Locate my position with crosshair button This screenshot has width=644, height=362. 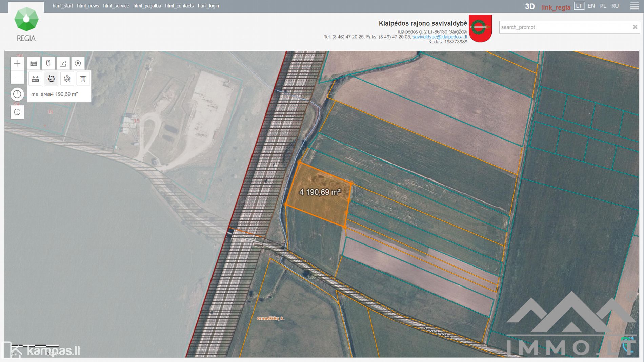pyautogui.click(x=17, y=112)
